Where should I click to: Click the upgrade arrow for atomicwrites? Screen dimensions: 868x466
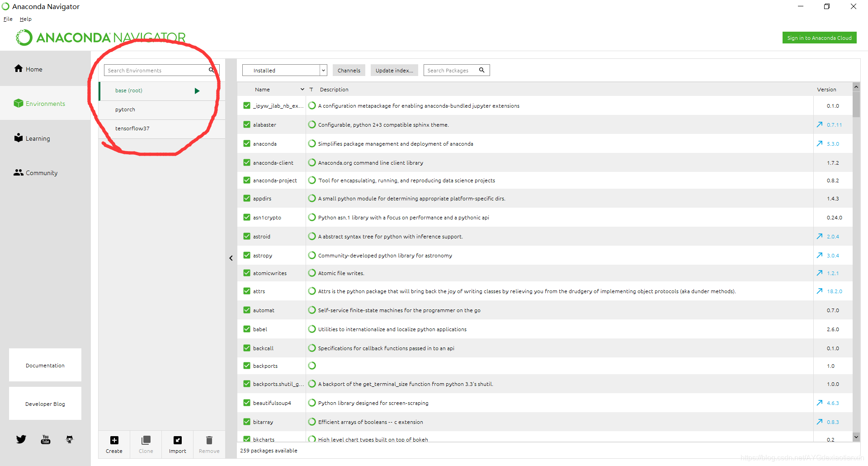tap(820, 273)
